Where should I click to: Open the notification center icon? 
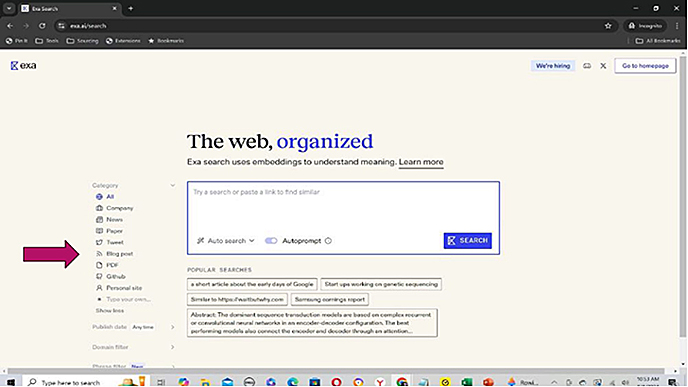point(672,382)
